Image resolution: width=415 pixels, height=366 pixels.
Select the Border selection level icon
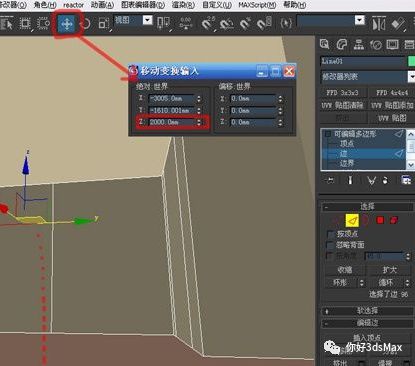(x=365, y=220)
